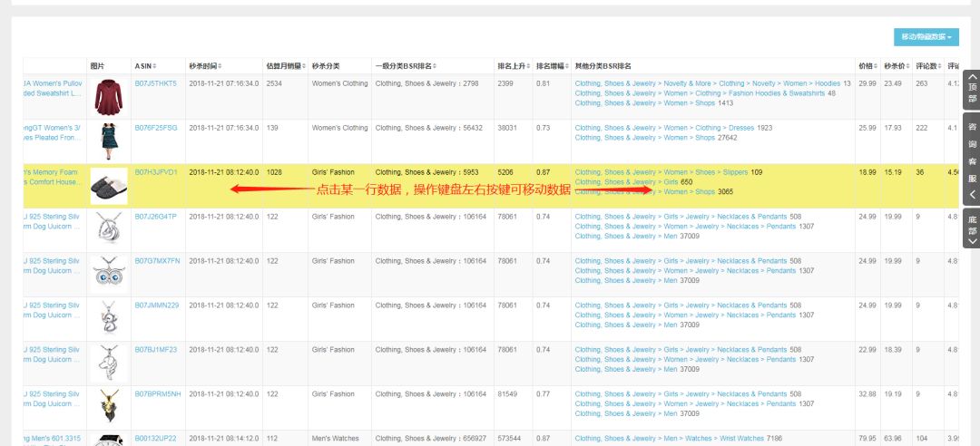Select the price value 22.99
Screen dimensions: 980x446
pyautogui.click(x=867, y=349)
